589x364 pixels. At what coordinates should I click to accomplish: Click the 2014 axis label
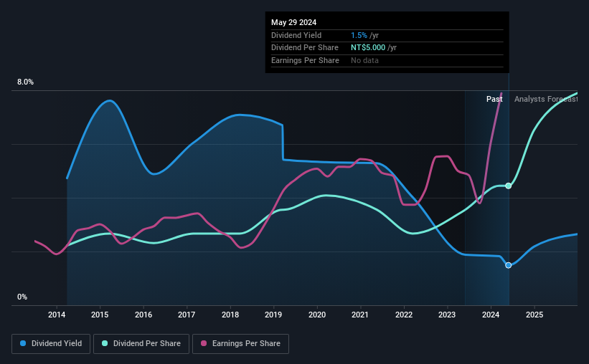pos(57,315)
